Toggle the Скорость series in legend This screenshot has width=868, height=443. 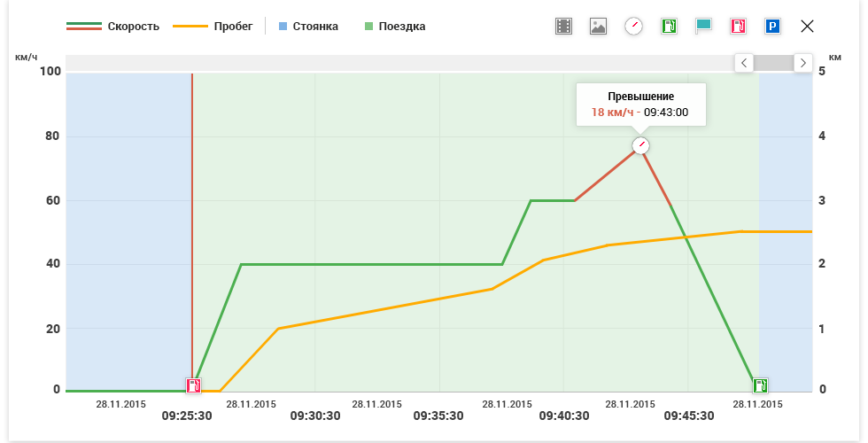coord(112,27)
